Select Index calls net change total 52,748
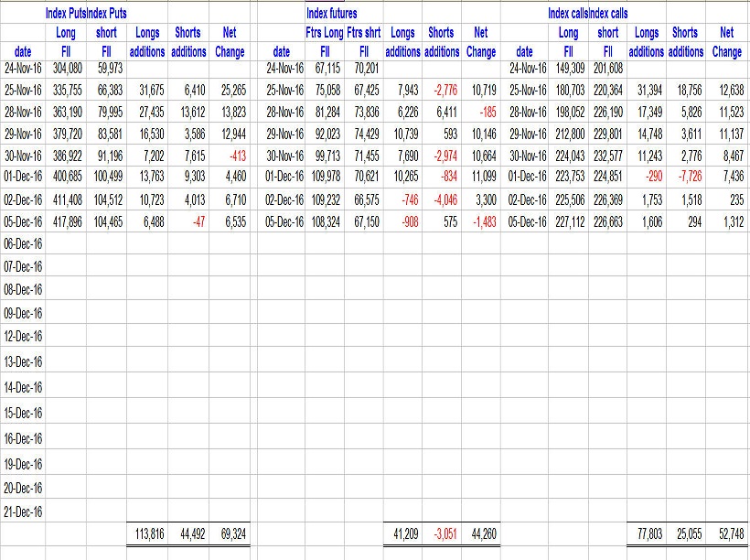Viewport: 750px width, 560px height. tap(726, 533)
